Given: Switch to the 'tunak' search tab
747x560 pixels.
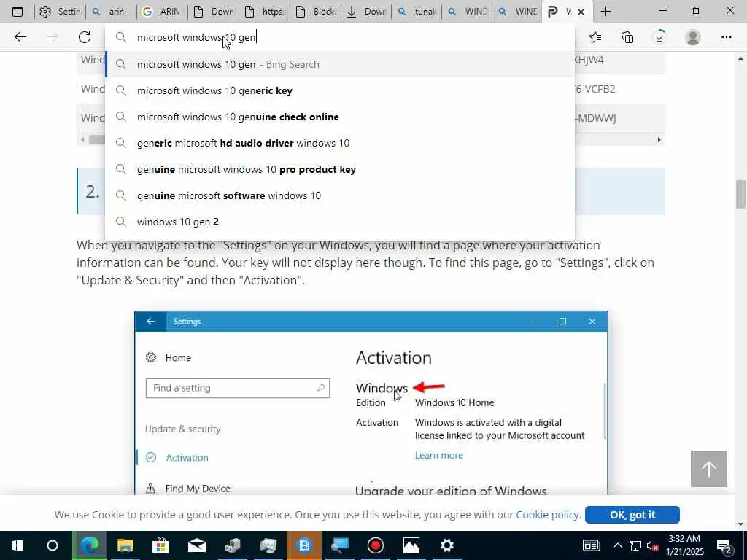Looking at the screenshot, I should click(x=417, y=12).
